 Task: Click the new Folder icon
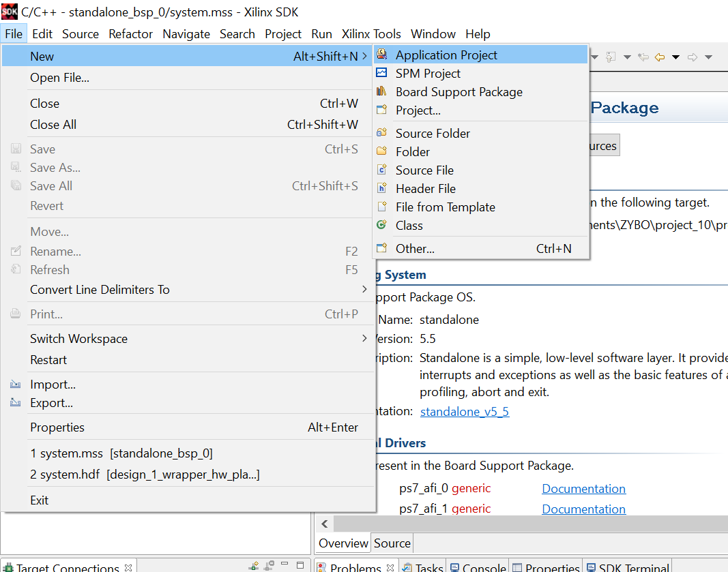click(x=381, y=151)
